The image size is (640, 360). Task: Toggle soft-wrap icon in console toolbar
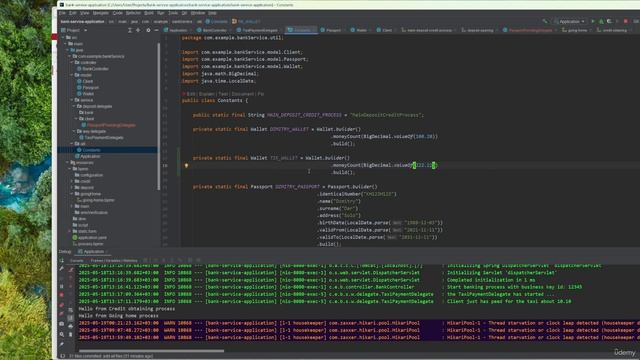tap(71, 310)
